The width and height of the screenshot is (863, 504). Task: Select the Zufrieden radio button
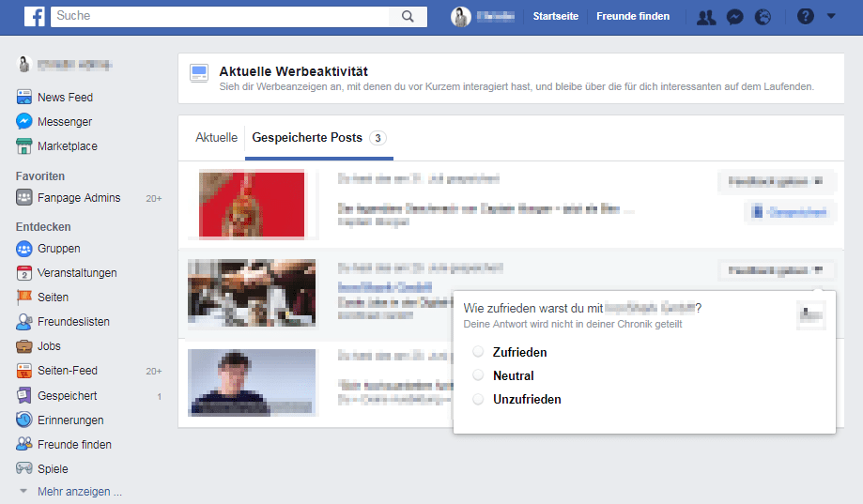(x=478, y=352)
